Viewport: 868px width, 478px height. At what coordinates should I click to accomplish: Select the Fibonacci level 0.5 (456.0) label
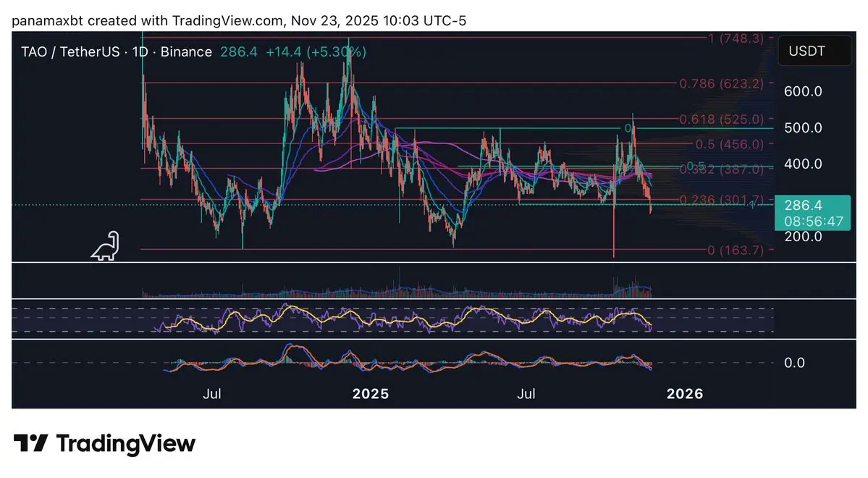click(729, 144)
